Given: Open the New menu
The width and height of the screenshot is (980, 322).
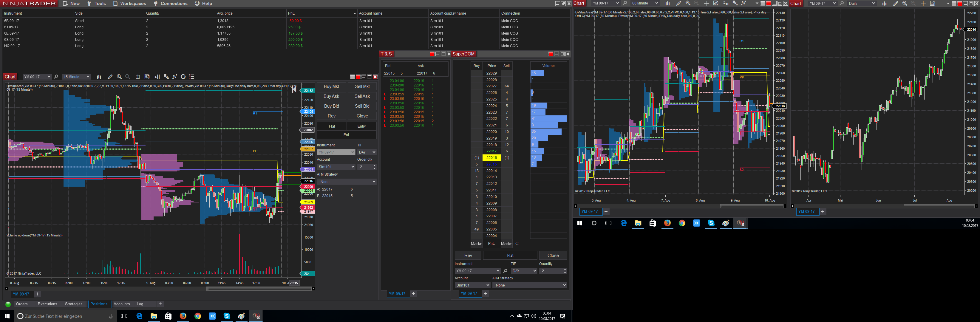Looking at the screenshot, I should (71, 3).
